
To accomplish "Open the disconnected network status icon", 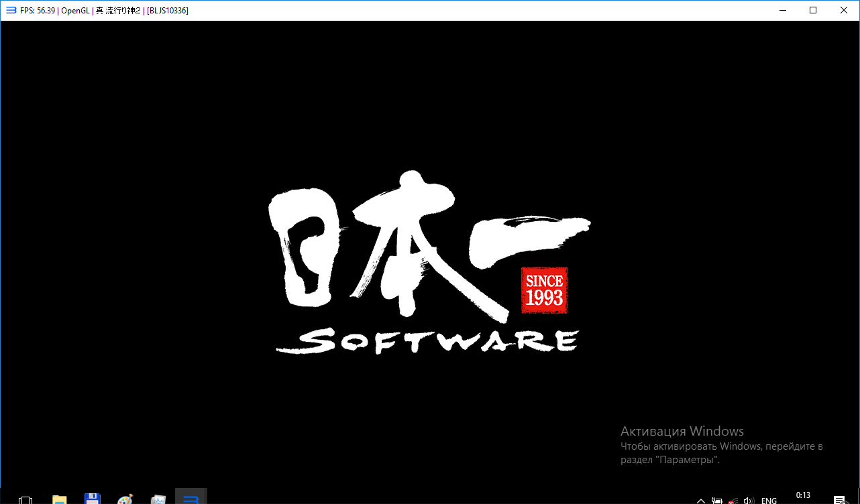I will click(733, 500).
